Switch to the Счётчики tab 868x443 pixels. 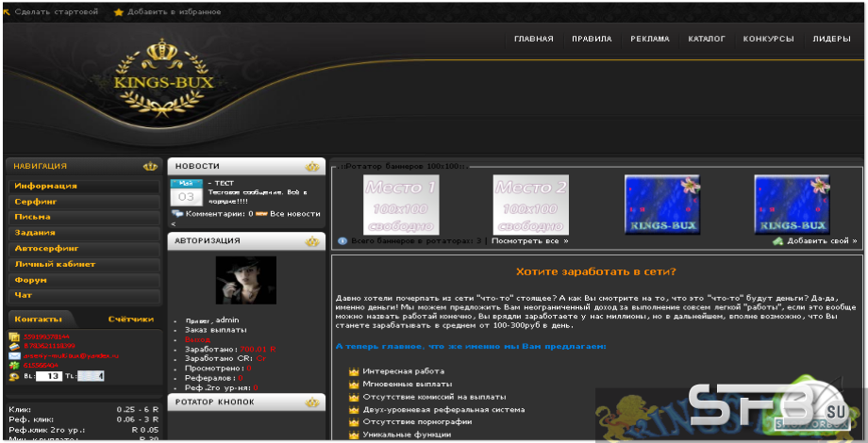(130, 320)
